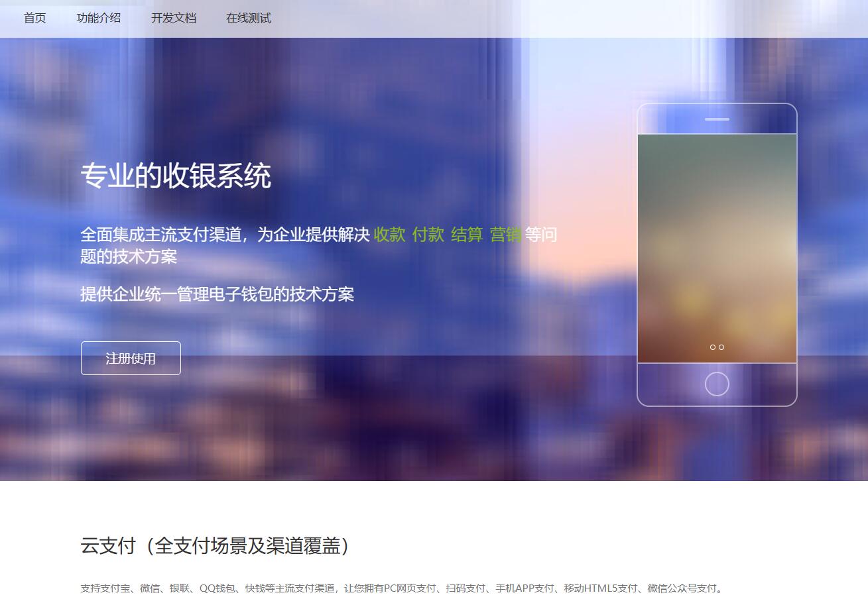
Task: Select the second carousel dot on the phone screen
Action: pyautogui.click(x=721, y=347)
